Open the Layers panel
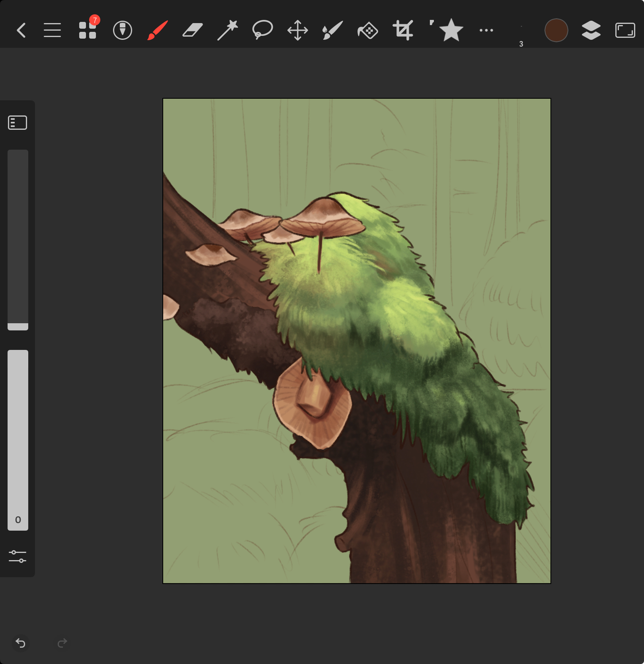The image size is (644, 664). pyautogui.click(x=591, y=30)
